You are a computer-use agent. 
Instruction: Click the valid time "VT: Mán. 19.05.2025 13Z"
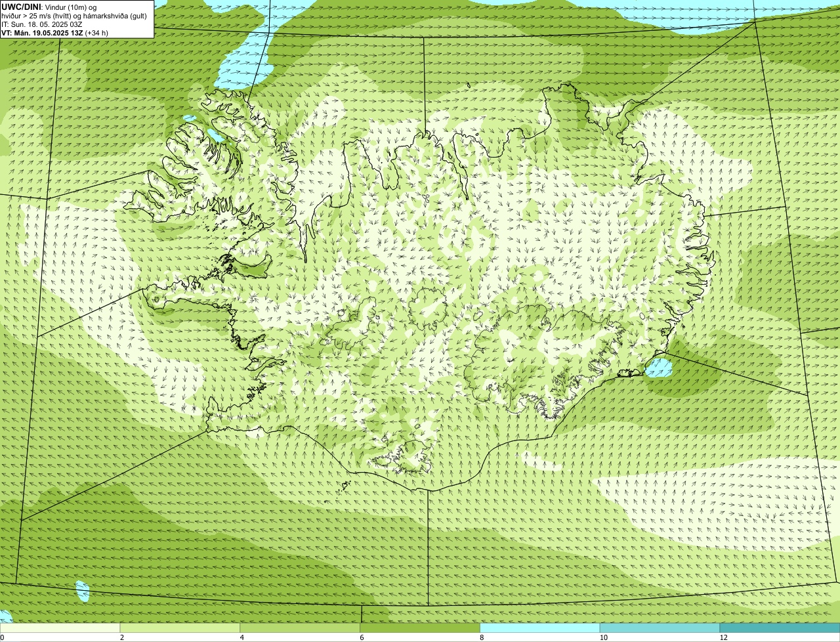click(x=42, y=32)
